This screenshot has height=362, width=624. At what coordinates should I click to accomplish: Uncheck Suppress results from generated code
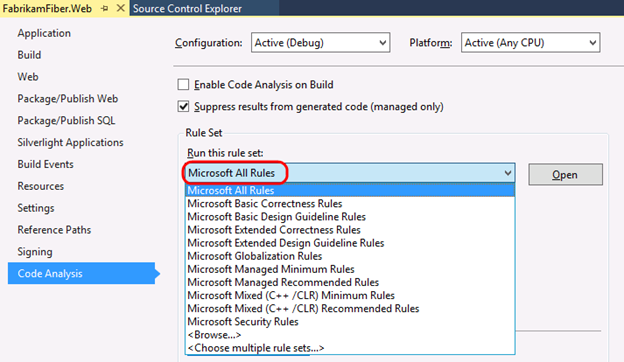pos(183,106)
